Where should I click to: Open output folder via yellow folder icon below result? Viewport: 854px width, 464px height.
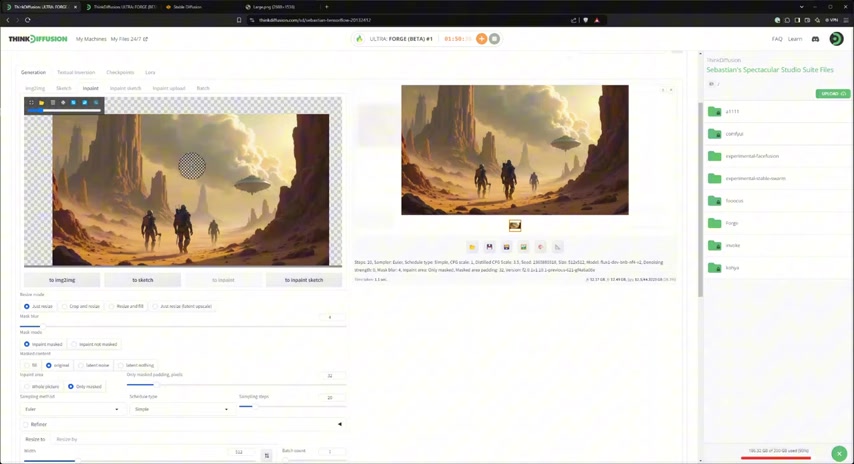coord(472,247)
